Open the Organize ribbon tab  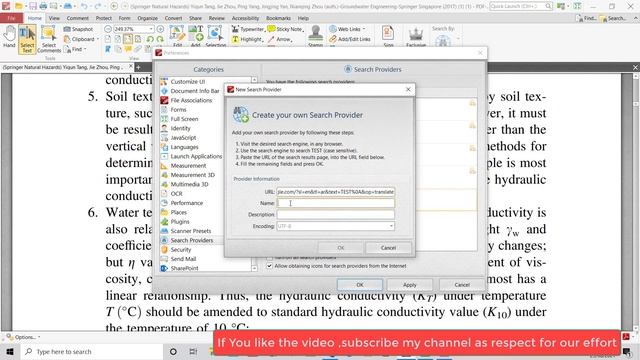point(147,18)
